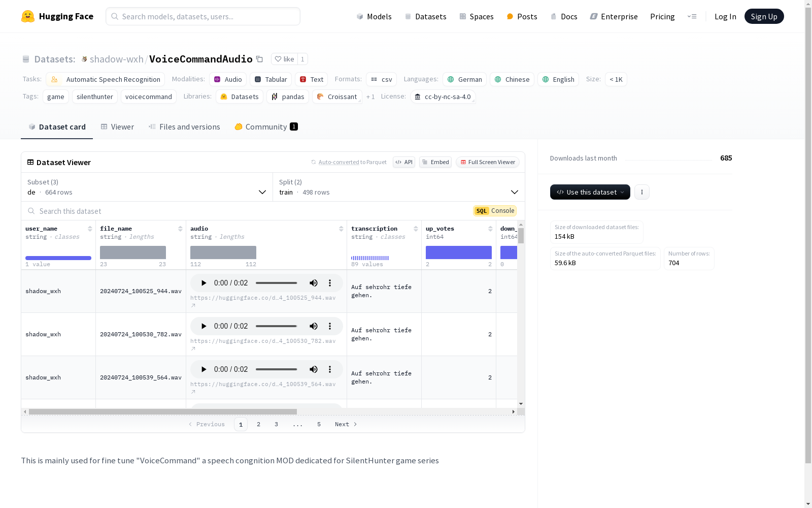Image resolution: width=812 pixels, height=508 pixels.
Task: Click the shadow-wxh author link
Action: point(117,59)
